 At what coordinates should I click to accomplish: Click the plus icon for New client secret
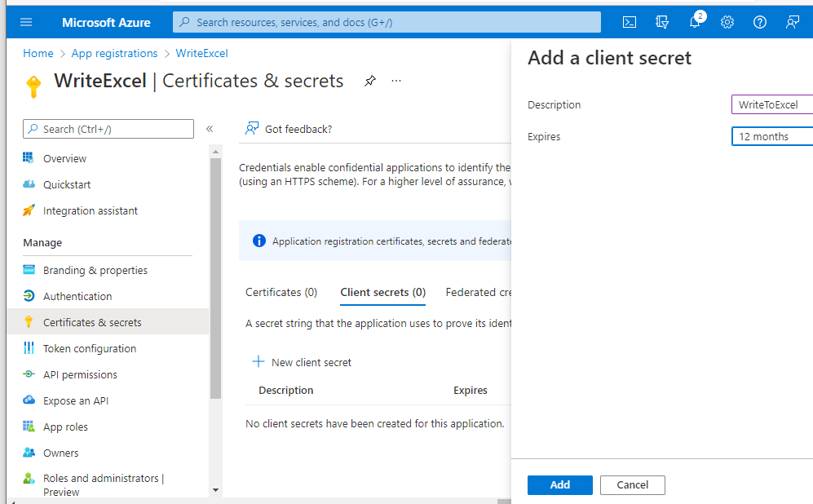258,361
